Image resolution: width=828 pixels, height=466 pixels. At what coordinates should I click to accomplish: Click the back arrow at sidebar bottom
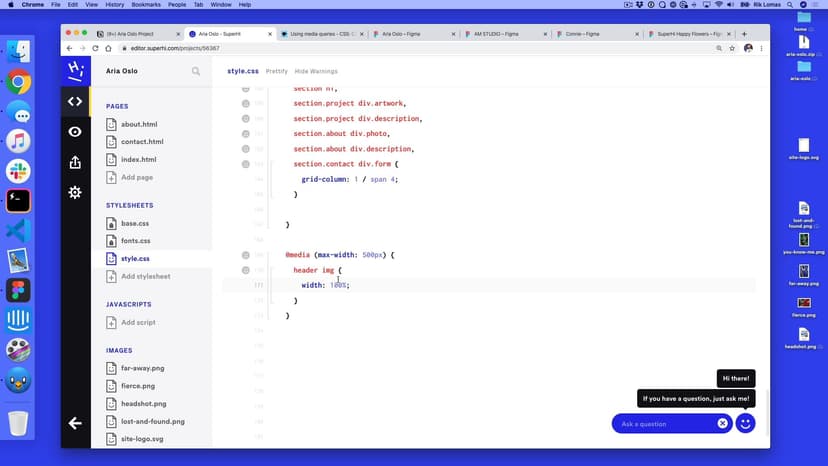[x=75, y=423]
